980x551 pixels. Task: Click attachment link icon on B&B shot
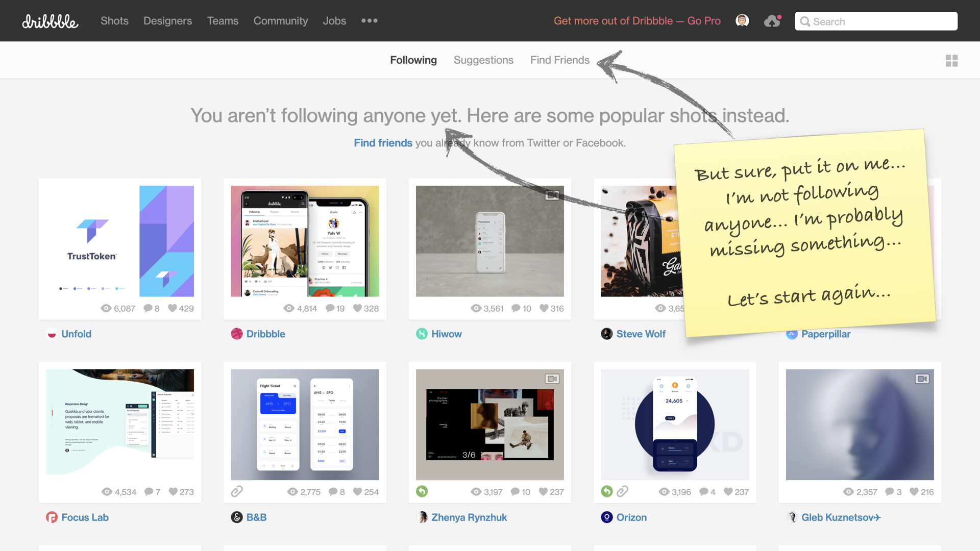pos(237,491)
